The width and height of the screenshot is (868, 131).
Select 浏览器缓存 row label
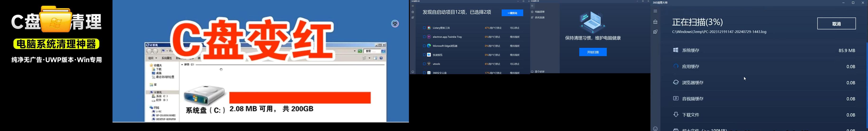point(693,83)
